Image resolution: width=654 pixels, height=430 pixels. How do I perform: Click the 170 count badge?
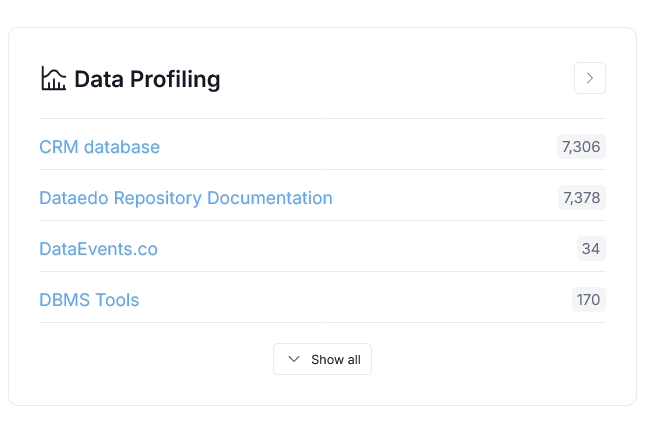(x=589, y=299)
